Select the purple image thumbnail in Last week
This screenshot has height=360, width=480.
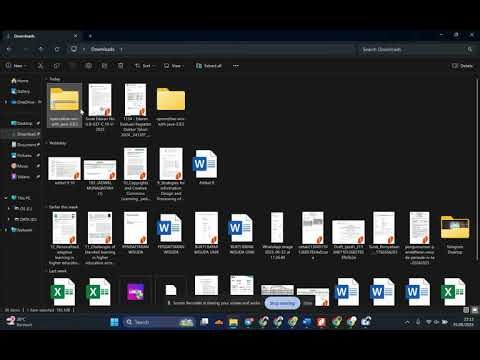coord(136,292)
